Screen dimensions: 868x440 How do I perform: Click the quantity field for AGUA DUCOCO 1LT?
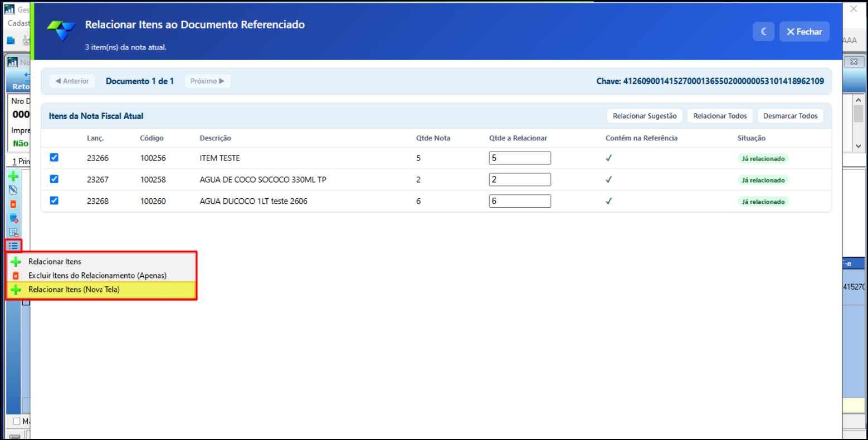pos(520,201)
